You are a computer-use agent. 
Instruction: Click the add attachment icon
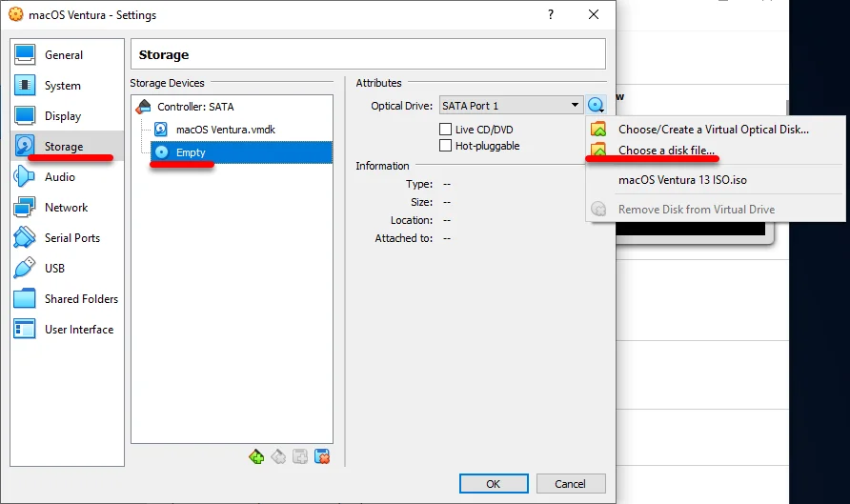pyautogui.click(x=300, y=457)
